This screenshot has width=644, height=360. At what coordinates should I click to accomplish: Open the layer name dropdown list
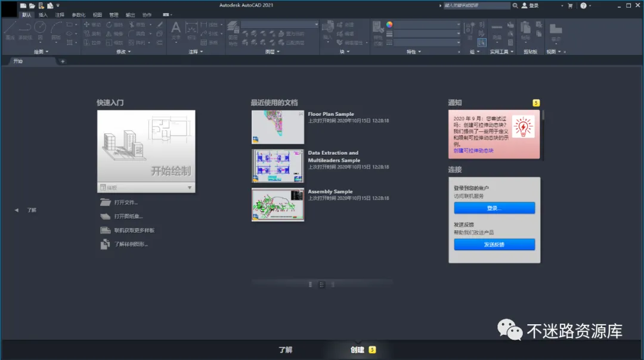coord(280,24)
